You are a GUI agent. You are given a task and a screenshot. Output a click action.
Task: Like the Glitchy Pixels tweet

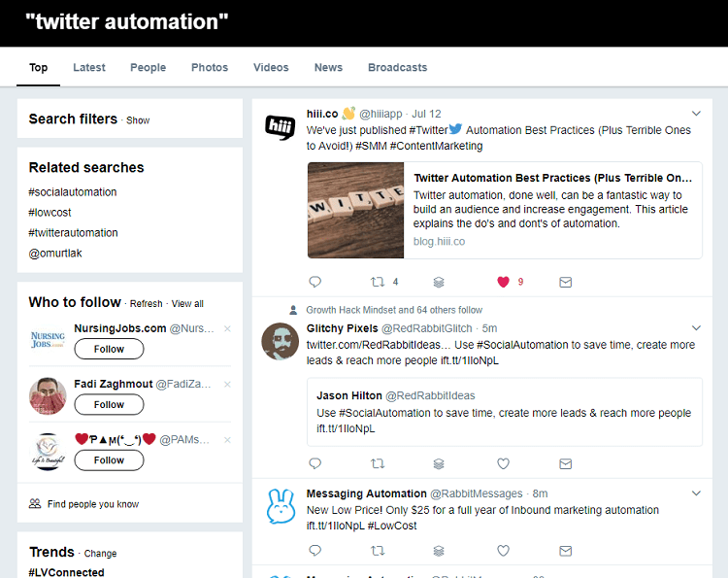pos(503,463)
